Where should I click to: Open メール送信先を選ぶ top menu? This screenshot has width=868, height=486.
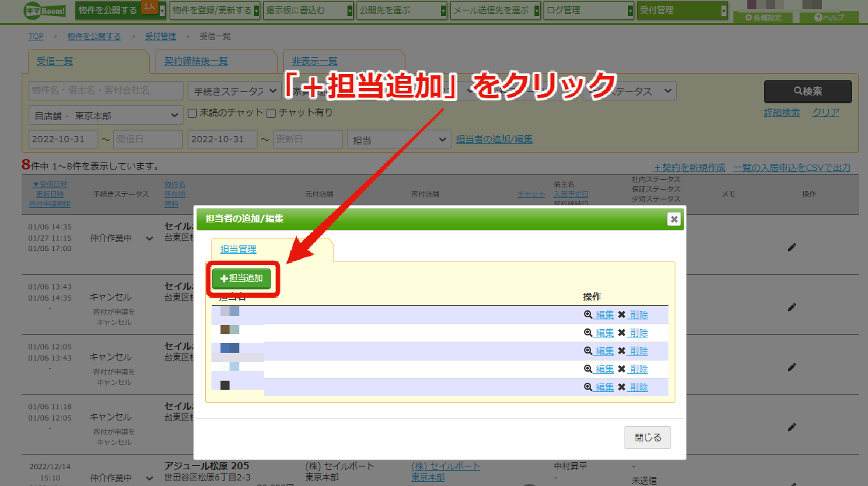click(x=495, y=10)
